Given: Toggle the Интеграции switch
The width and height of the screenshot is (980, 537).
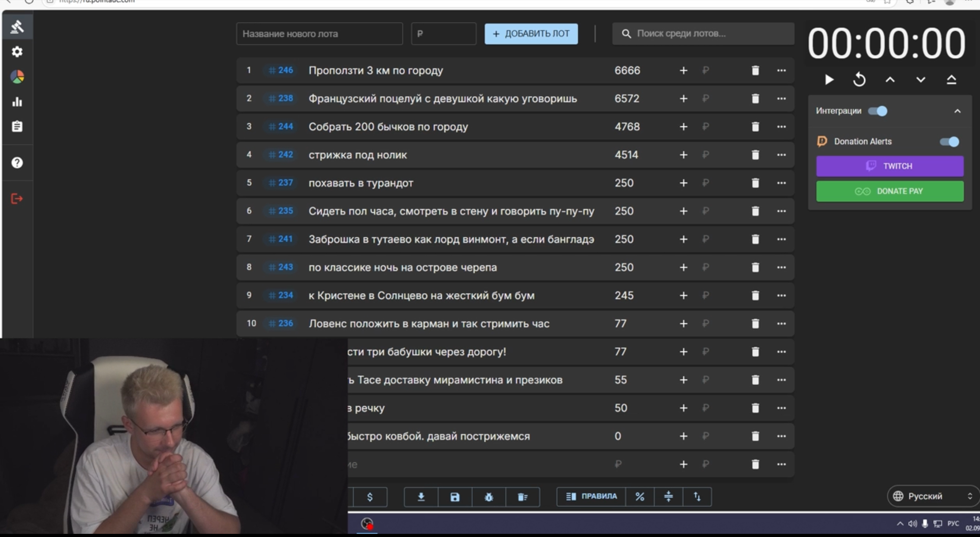Looking at the screenshot, I should click(878, 111).
